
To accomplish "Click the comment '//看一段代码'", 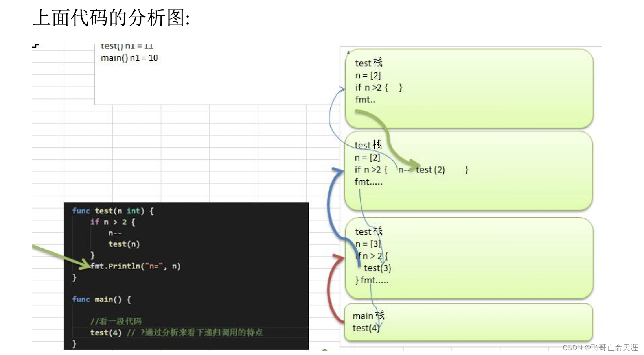I will 116,321.
